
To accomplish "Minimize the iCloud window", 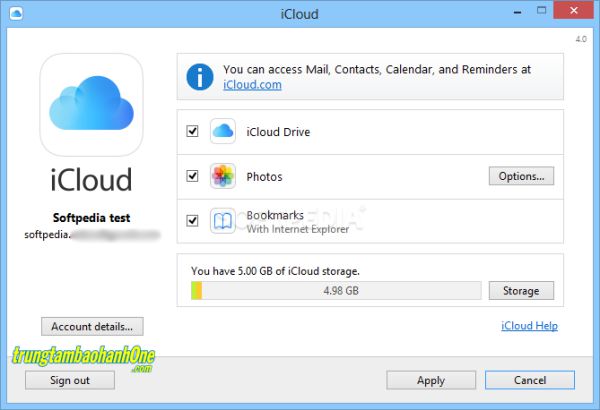I will [517, 11].
